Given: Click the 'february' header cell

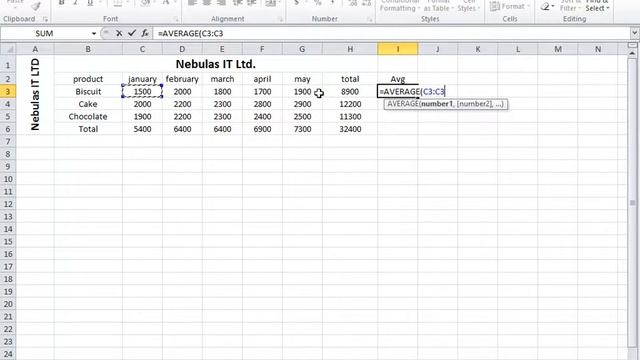Looking at the screenshot, I should [x=182, y=79].
